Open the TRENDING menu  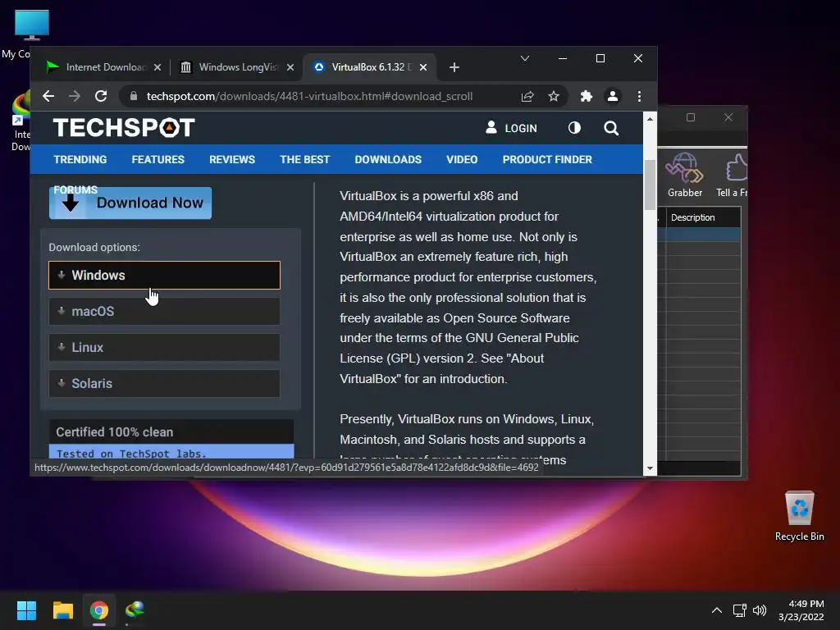click(80, 160)
